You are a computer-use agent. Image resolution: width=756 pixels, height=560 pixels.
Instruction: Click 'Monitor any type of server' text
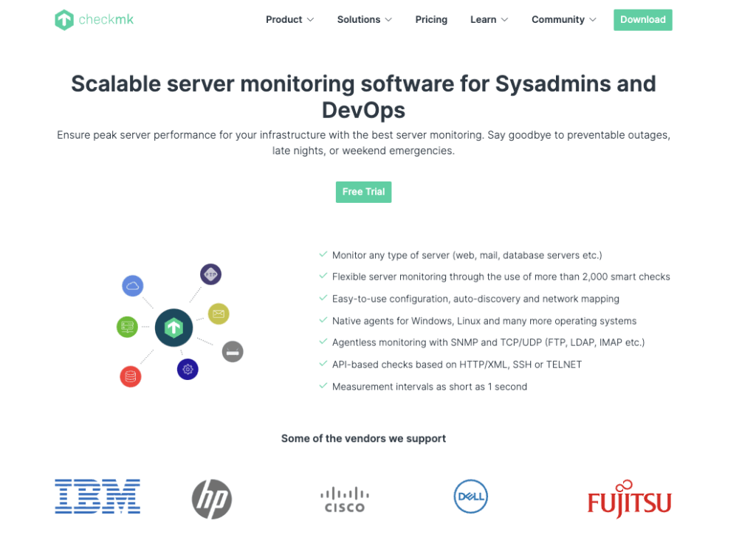click(x=467, y=255)
